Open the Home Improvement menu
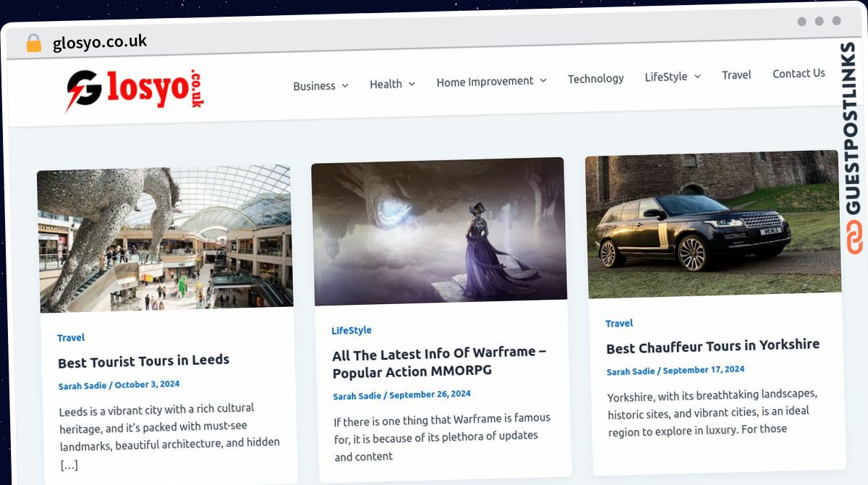Screen dimensions: 868x485 click(x=485, y=82)
